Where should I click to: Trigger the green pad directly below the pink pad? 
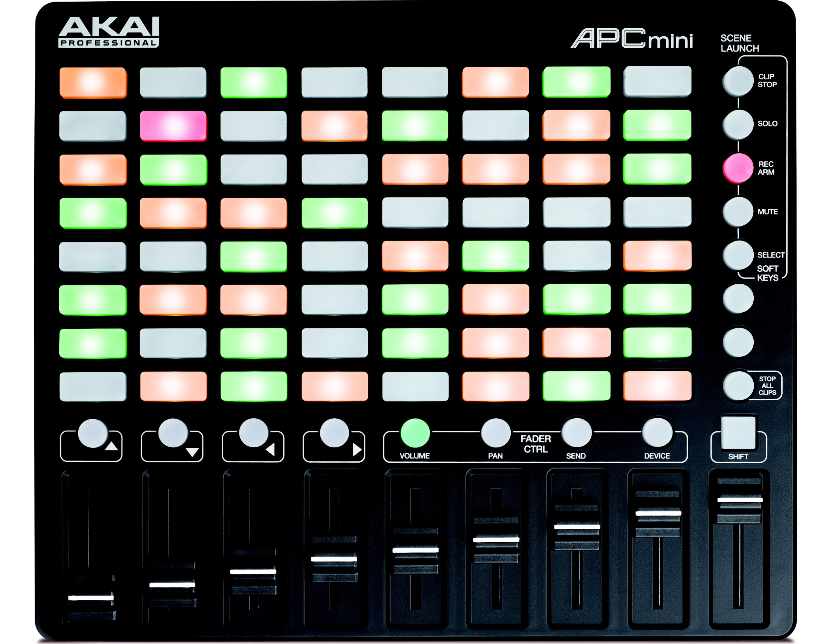pyautogui.click(x=173, y=170)
